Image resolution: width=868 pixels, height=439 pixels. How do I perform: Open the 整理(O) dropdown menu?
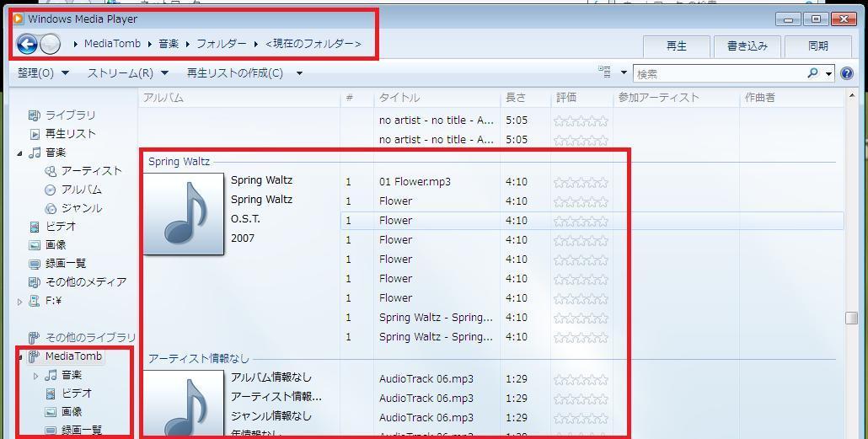[43, 73]
